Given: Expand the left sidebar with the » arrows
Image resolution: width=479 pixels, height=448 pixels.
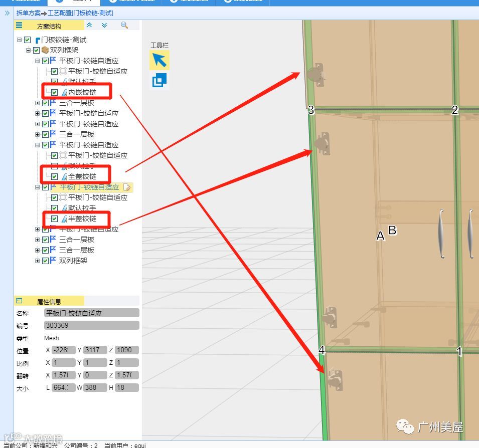Looking at the screenshot, I should click(x=7, y=13).
